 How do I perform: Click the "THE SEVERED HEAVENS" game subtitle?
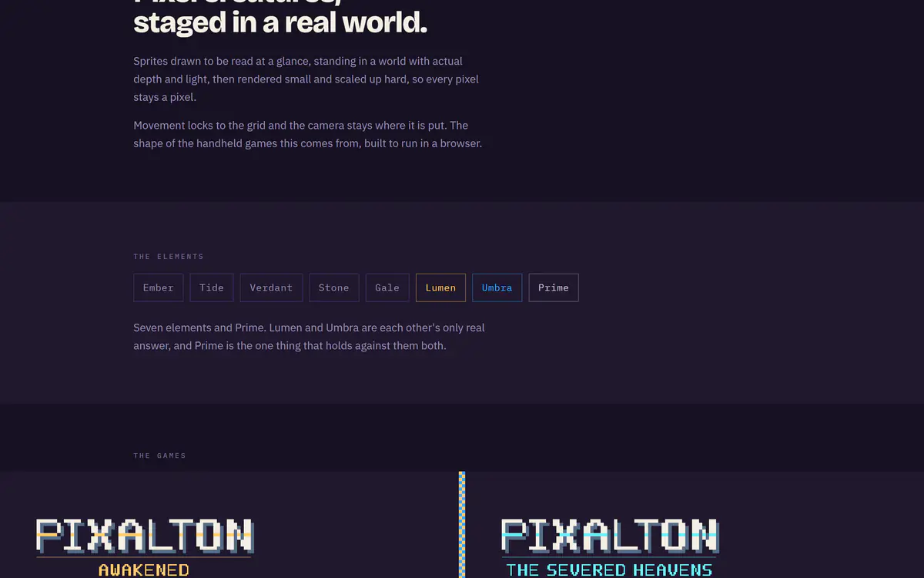[x=609, y=570]
